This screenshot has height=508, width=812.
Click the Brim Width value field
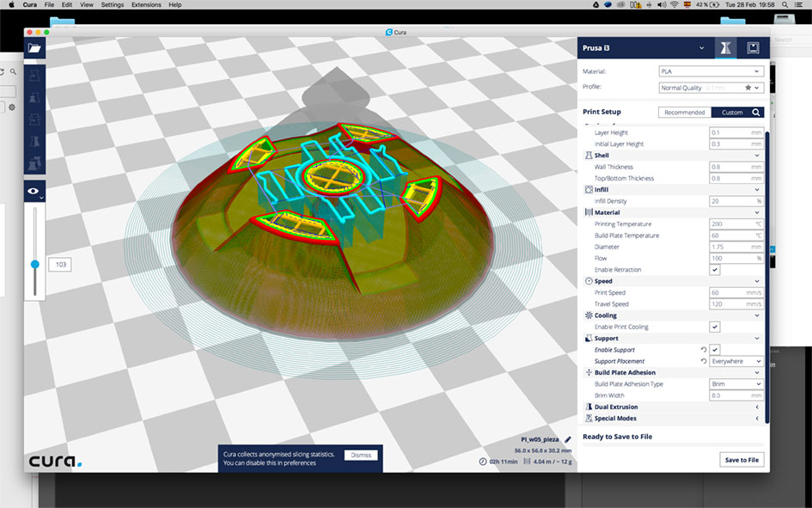pos(736,395)
